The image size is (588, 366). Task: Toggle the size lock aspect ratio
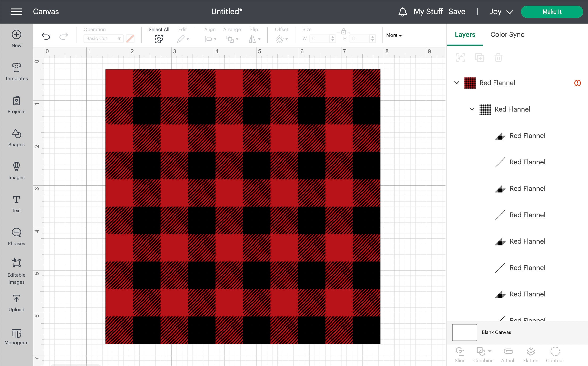pos(344,32)
